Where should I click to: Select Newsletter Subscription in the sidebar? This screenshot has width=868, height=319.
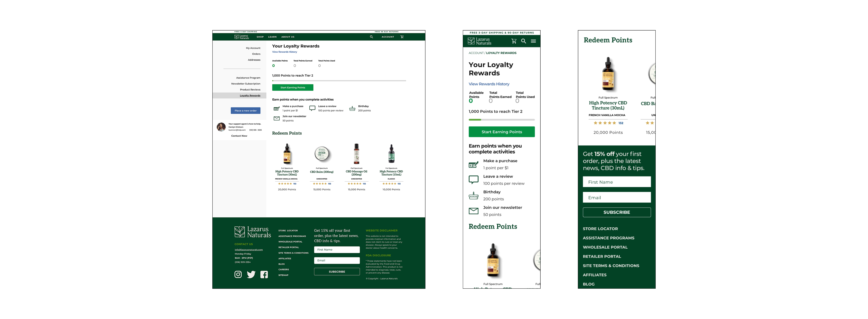click(246, 84)
